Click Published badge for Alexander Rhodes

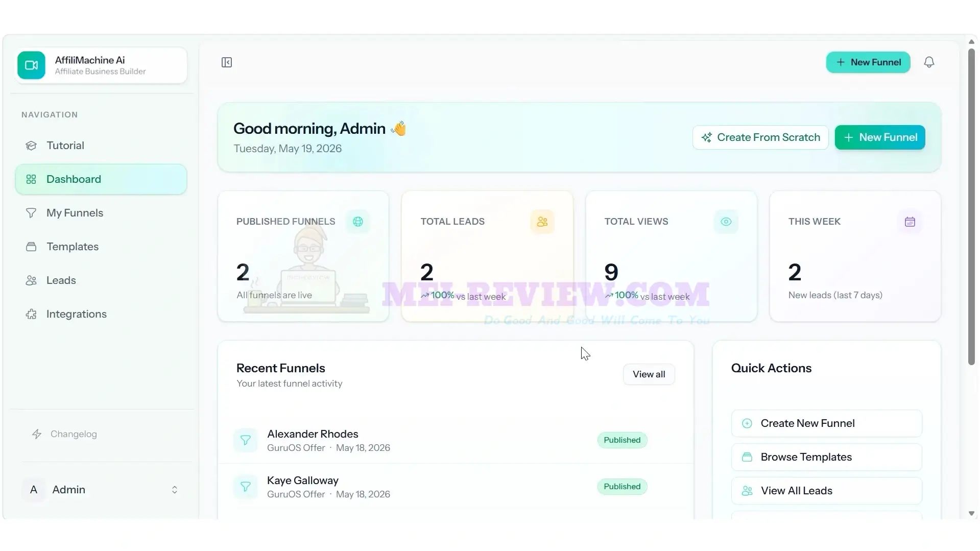[622, 440]
